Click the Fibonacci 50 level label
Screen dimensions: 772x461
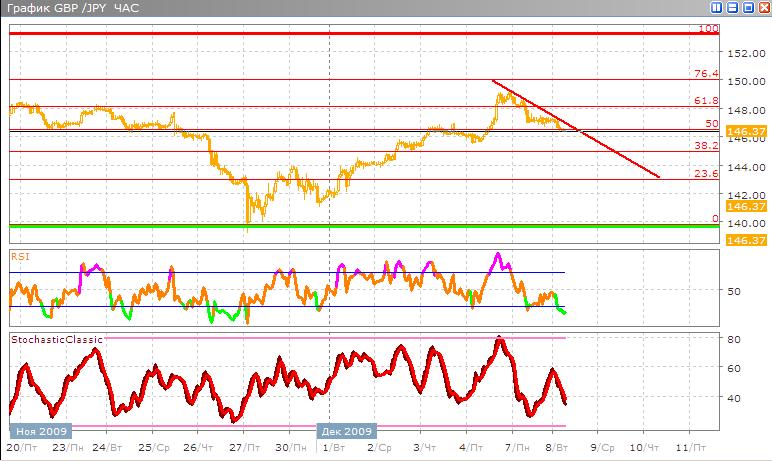pyautogui.click(x=712, y=123)
